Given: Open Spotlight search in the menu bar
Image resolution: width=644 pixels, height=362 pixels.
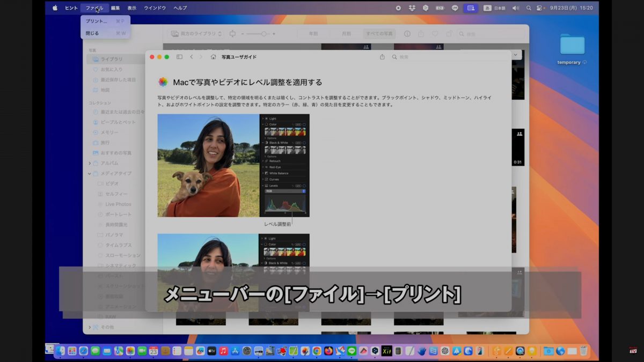Looking at the screenshot, I should click(x=529, y=8).
